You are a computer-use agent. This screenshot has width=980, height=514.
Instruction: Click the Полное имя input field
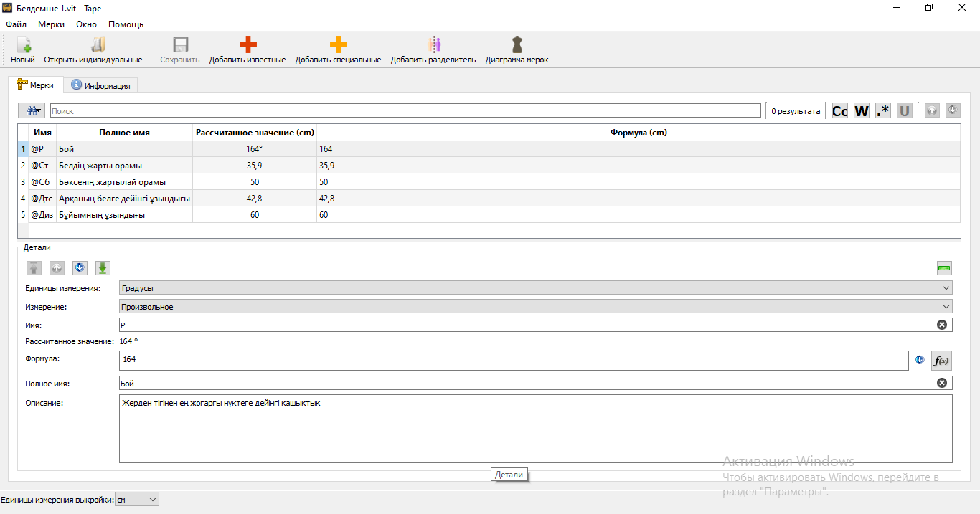tap(535, 383)
